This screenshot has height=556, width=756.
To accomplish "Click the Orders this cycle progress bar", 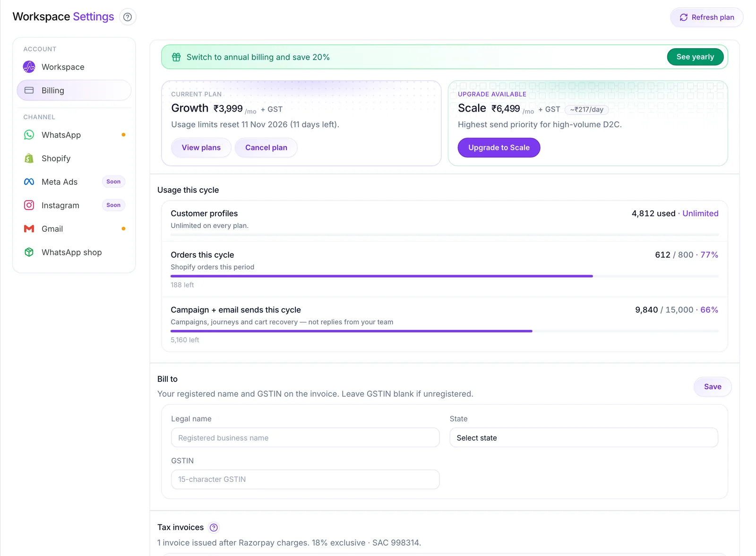I will (x=445, y=276).
